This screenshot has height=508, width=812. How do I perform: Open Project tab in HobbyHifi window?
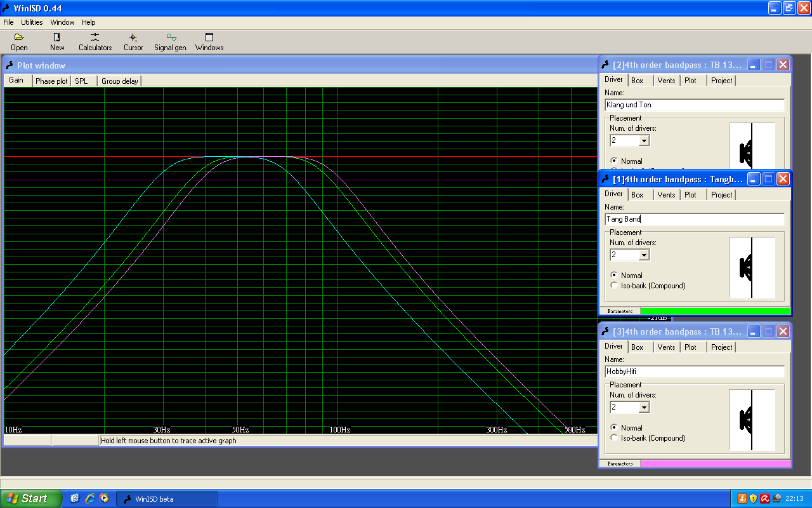(x=722, y=347)
